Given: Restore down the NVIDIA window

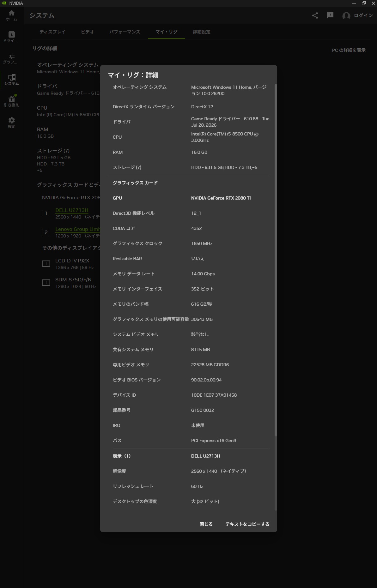Looking at the screenshot, I should 364,3.
